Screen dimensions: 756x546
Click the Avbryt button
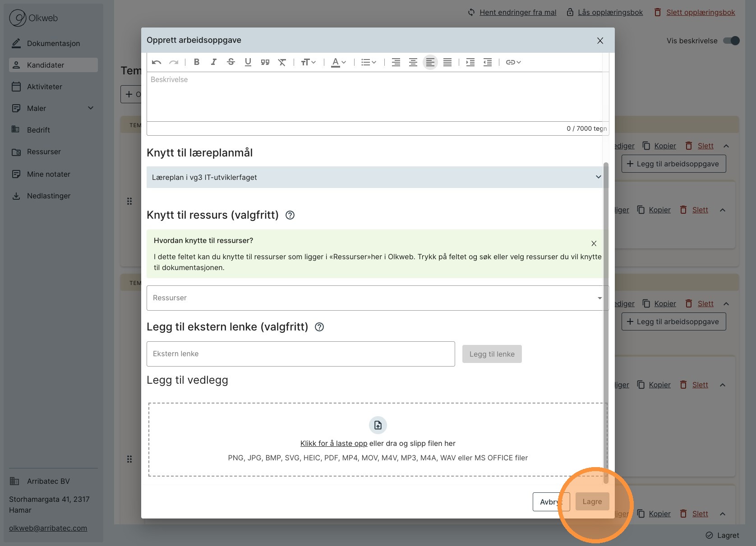[548, 502]
